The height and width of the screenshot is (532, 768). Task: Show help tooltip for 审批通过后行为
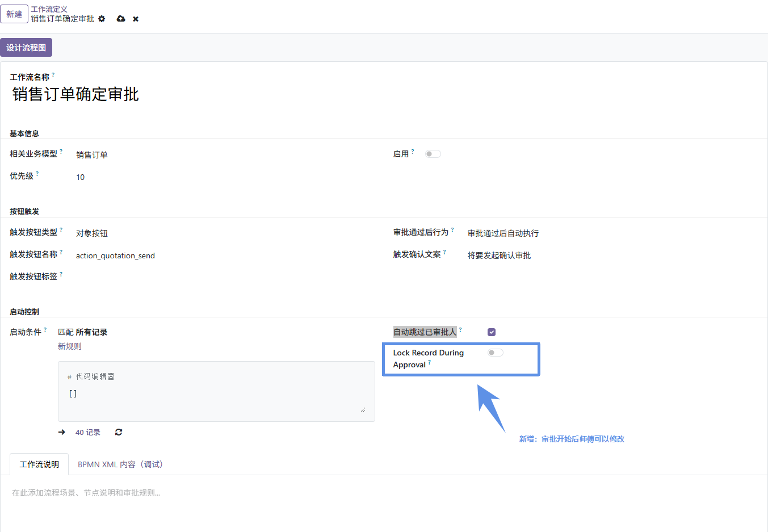[452, 230]
